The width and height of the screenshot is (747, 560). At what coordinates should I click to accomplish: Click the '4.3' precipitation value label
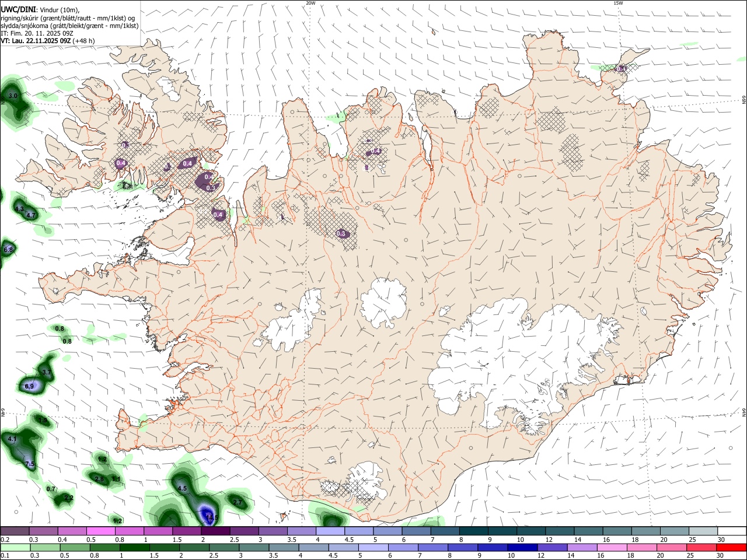pos(19,209)
